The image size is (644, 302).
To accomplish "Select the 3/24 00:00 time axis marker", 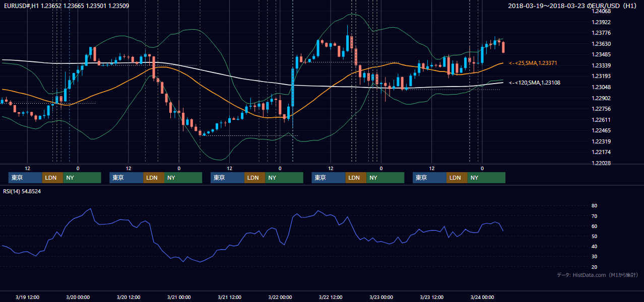I will point(482,297).
